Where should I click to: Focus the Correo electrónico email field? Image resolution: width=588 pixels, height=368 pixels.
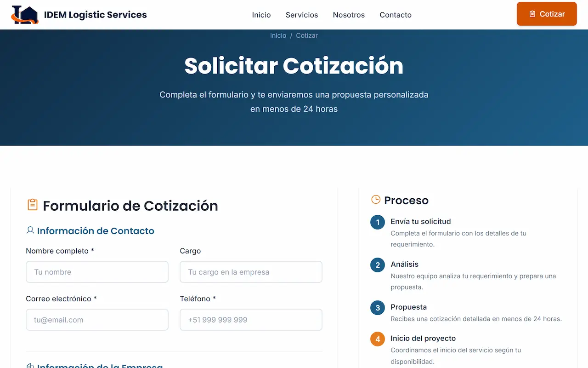tap(97, 320)
